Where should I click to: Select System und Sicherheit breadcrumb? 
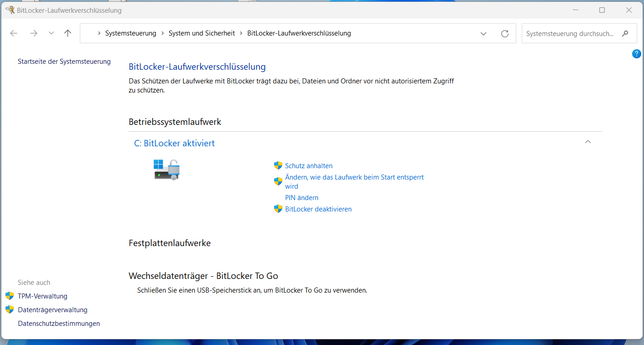tap(202, 33)
